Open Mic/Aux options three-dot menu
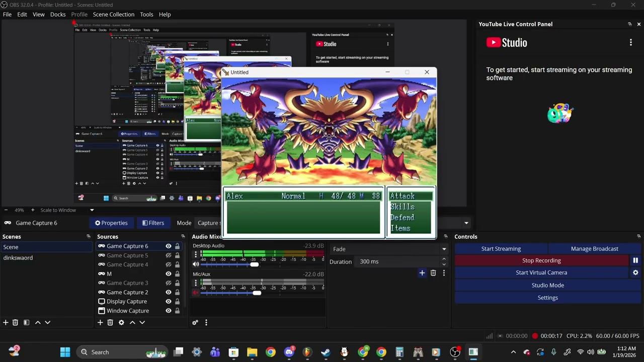This screenshot has height=362, width=644. coord(196,284)
